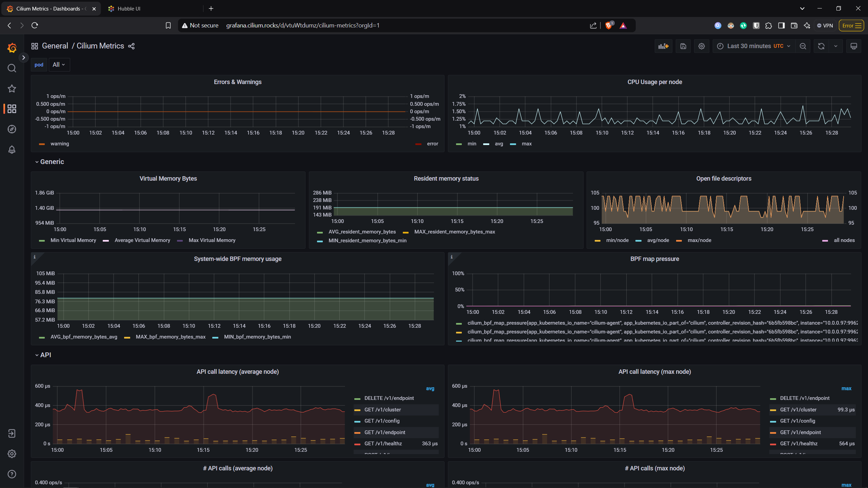Open the CPU Usage per node panel title menu
The width and height of the screenshot is (868, 488).
point(654,82)
